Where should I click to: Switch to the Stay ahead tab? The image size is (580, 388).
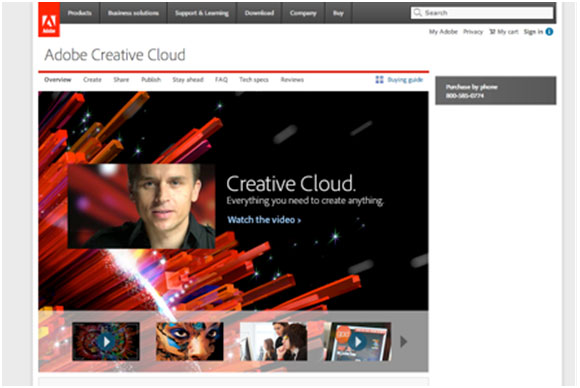(x=188, y=80)
